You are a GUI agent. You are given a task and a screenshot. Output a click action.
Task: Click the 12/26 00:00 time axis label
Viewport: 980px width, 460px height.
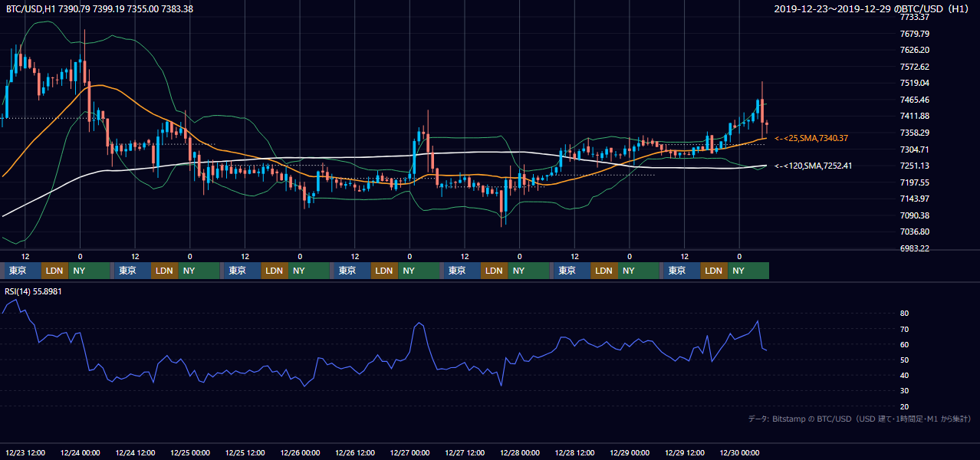point(300,453)
